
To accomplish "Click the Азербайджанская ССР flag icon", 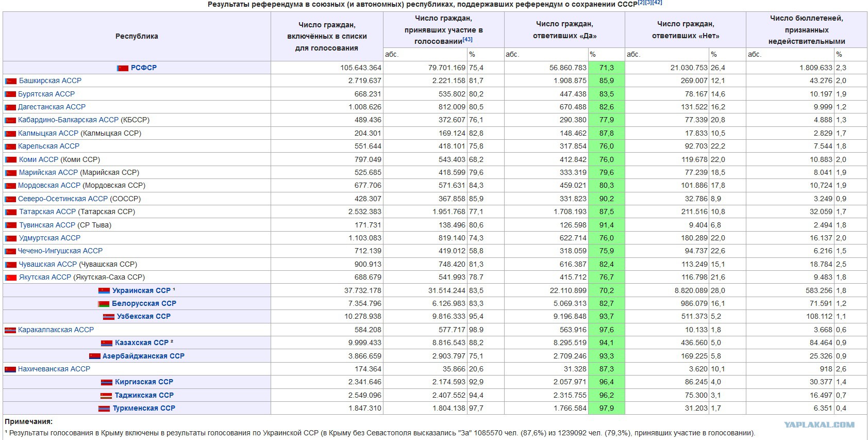I will [x=94, y=356].
